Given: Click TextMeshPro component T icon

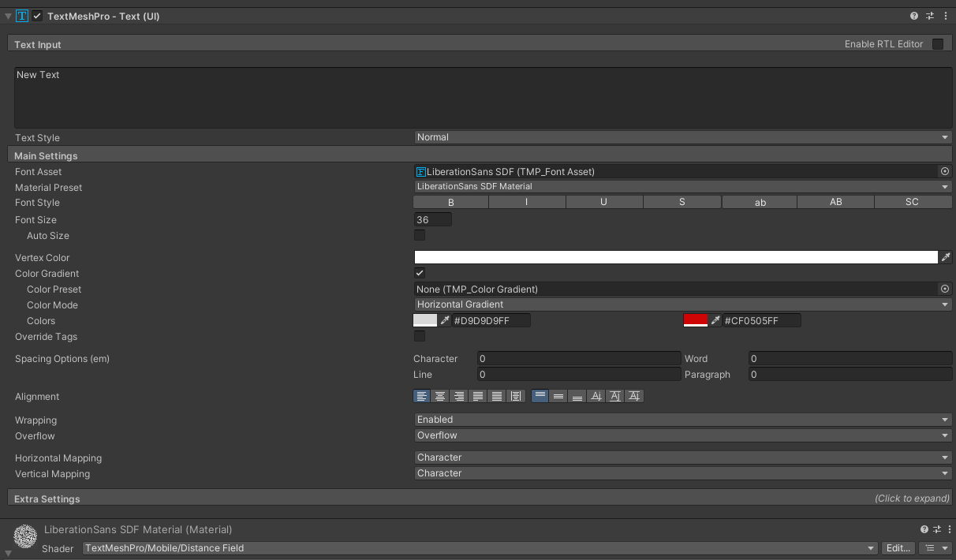Looking at the screenshot, I should click(22, 16).
